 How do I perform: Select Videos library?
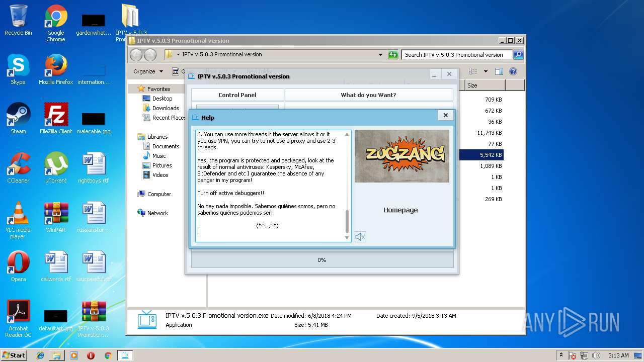[x=160, y=175]
